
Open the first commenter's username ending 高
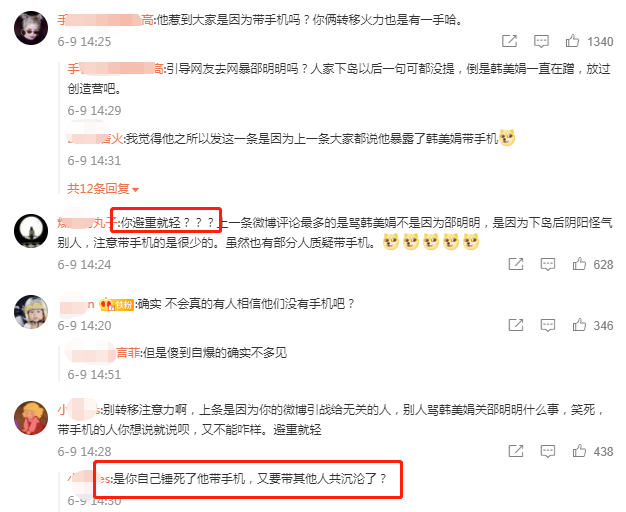point(105,20)
